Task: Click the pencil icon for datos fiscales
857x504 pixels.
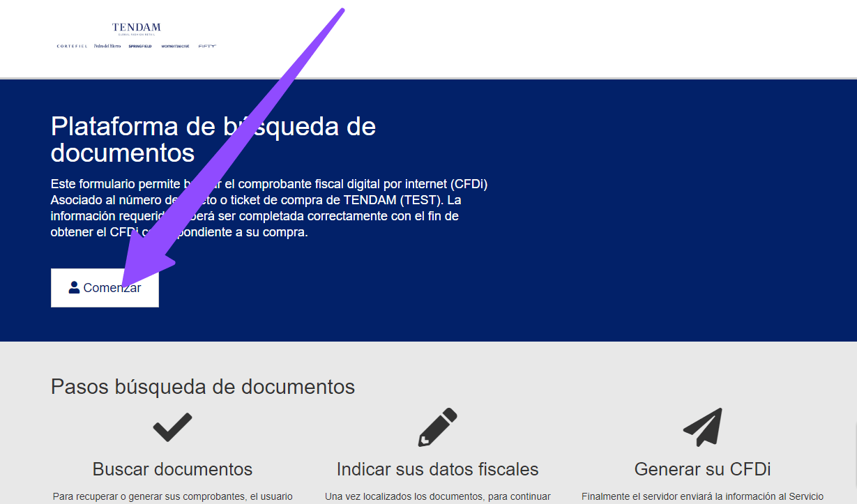Action: click(x=437, y=427)
